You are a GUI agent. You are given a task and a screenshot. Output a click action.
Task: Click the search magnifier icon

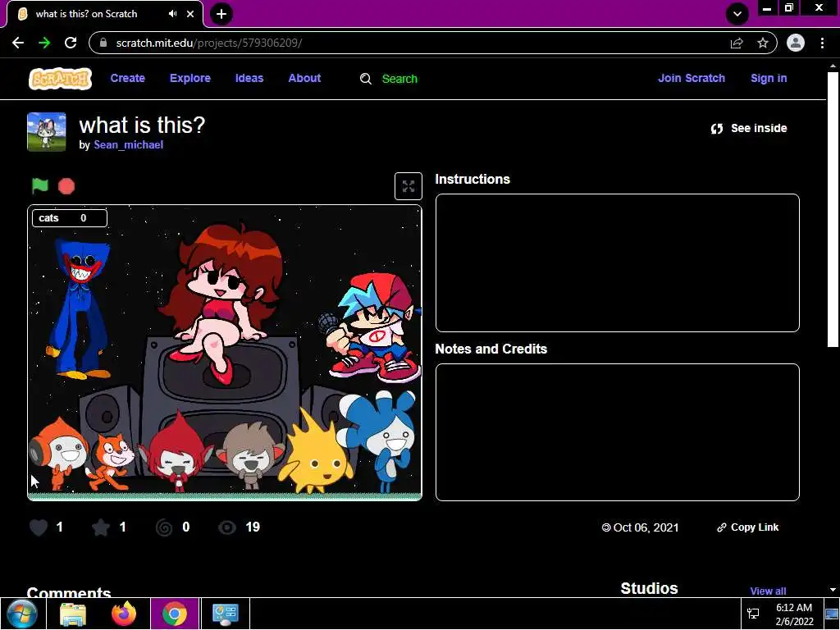pyautogui.click(x=366, y=79)
